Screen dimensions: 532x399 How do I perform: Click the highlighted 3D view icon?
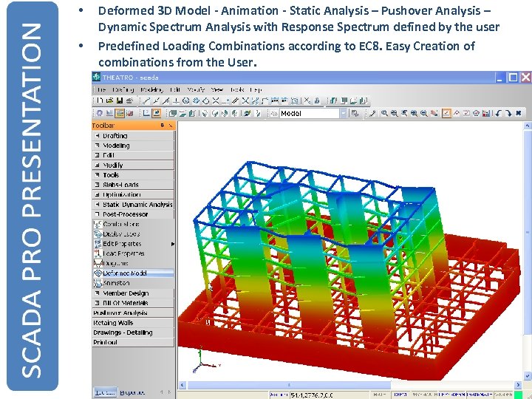[x=156, y=113]
